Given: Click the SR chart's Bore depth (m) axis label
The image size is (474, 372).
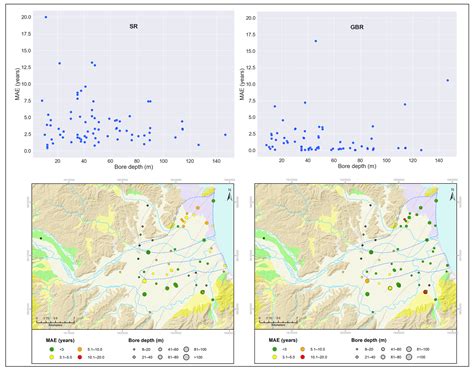Looking at the screenshot, I should pos(134,166).
